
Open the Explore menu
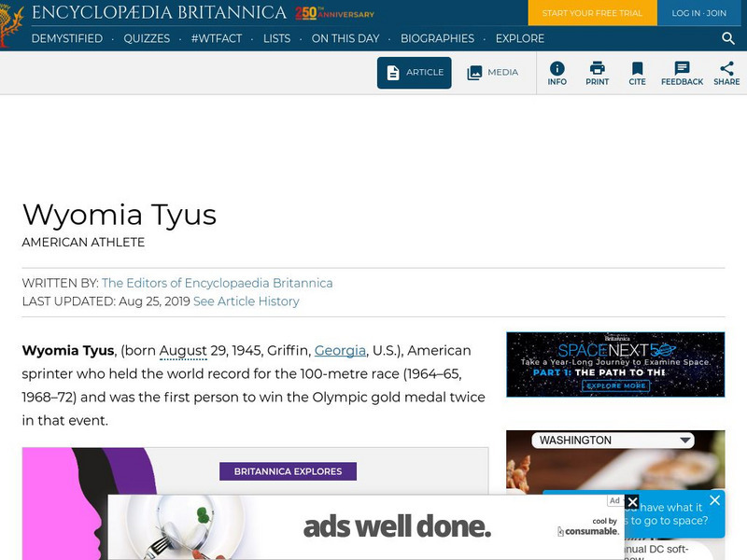tap(520, 38)
